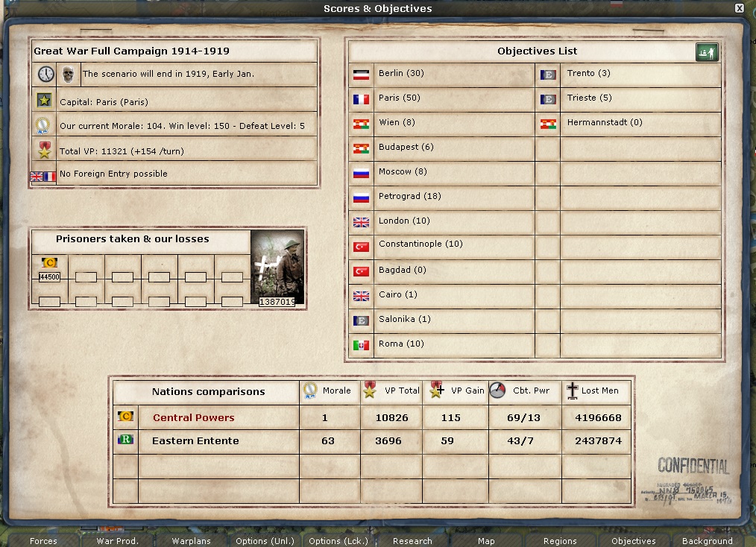Click the Central Powers emblem in comparisons table

(126, 417)
